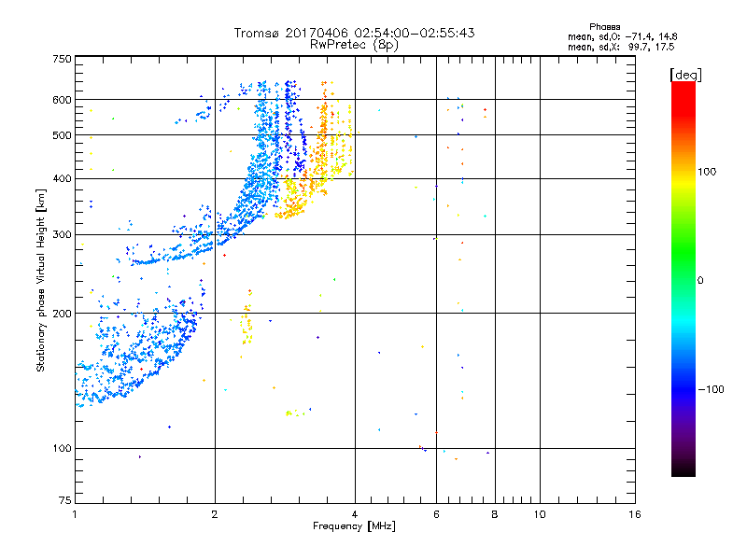747x560 pixels.
Task: Click the x-axis tick label '10'
Action: [x=540, y=514]
